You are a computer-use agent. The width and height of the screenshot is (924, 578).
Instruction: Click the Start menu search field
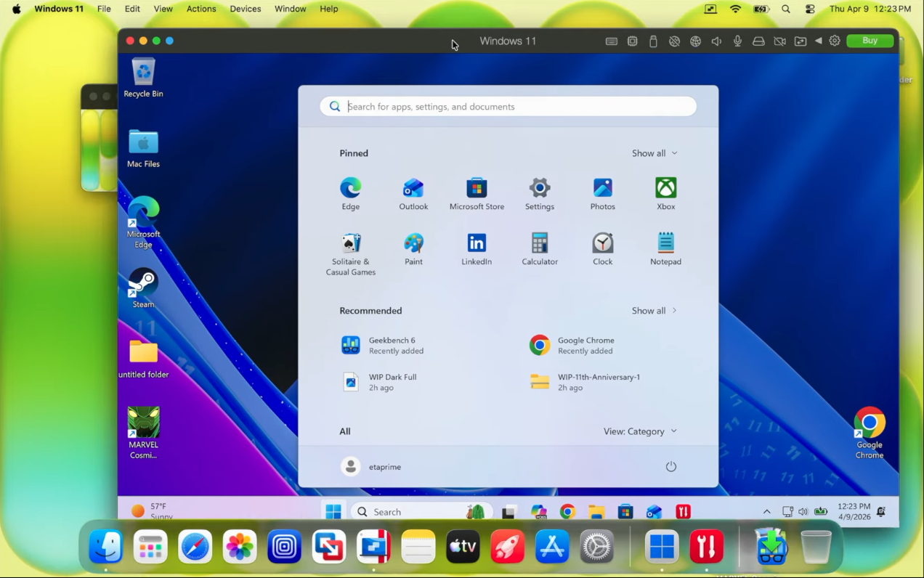tap(508, 107)
